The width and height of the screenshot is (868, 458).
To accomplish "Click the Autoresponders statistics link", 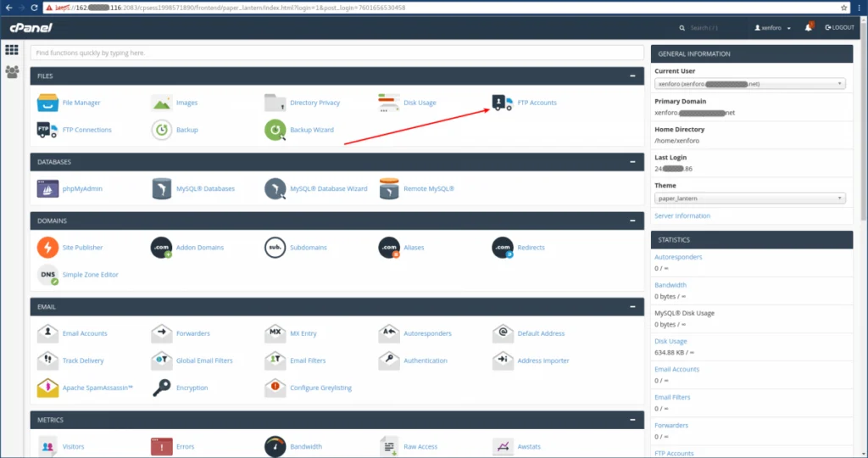I will click(x=678, y=257).
